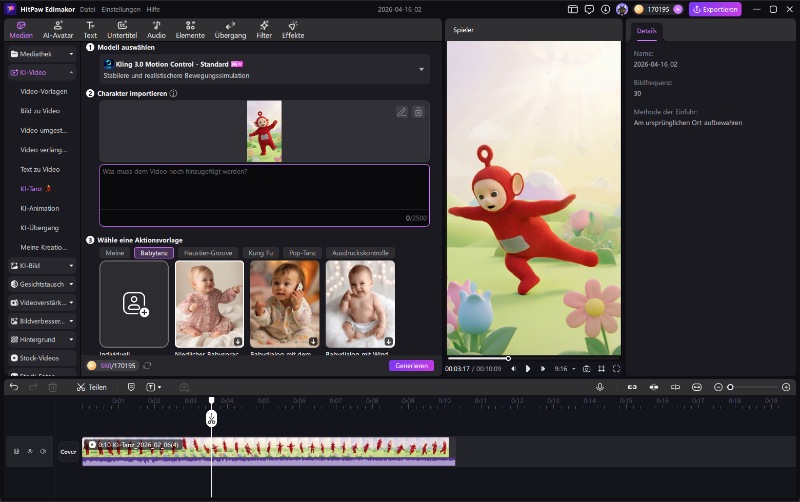Start voice recording with microphone icon
Image resolution: width=800 pixels, height=502 pixels.
(600, 387)
